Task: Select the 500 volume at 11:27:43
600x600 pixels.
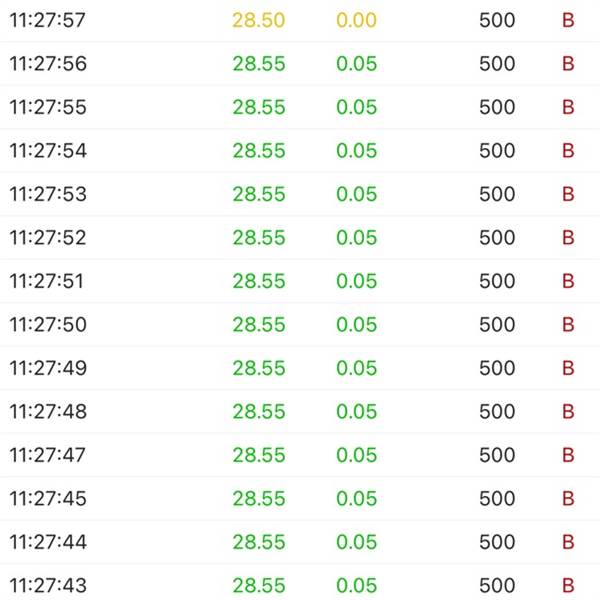Action: tap(497, 585)
